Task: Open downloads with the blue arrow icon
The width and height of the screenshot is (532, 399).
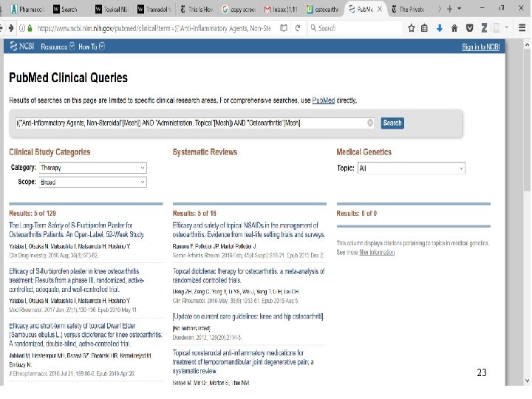Action: [440, 28]
